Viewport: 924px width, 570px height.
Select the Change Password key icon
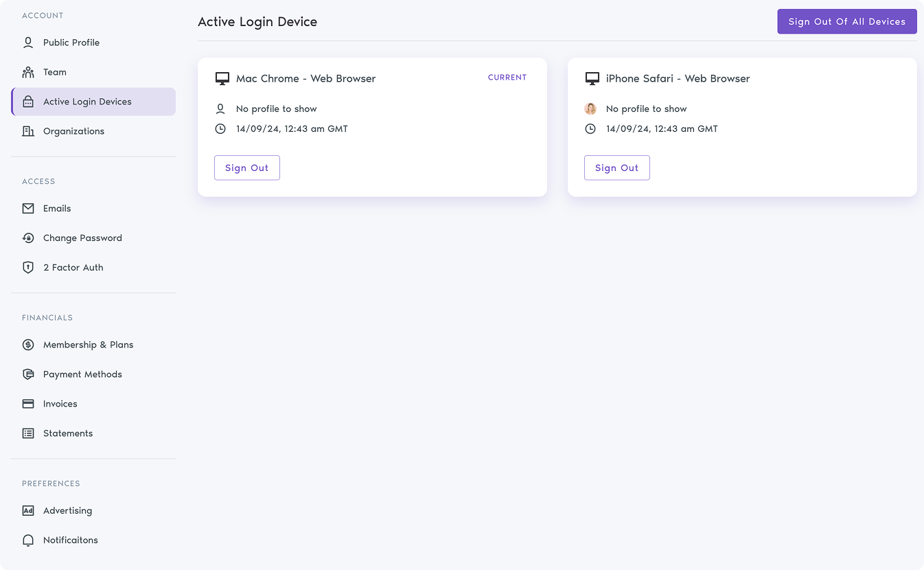27,238
